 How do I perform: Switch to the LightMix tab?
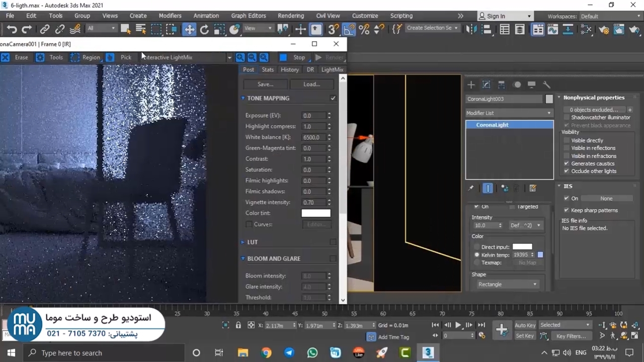pyautogui.click(x=332, y=69)
